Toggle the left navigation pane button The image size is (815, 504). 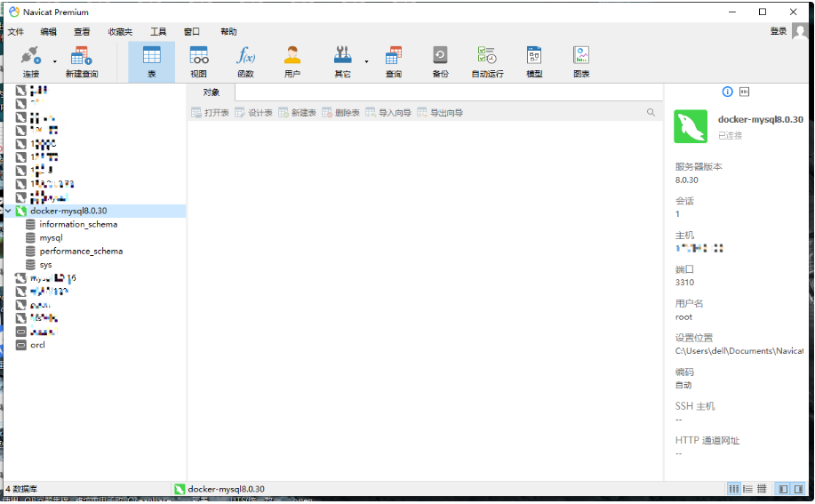point(783,489)
